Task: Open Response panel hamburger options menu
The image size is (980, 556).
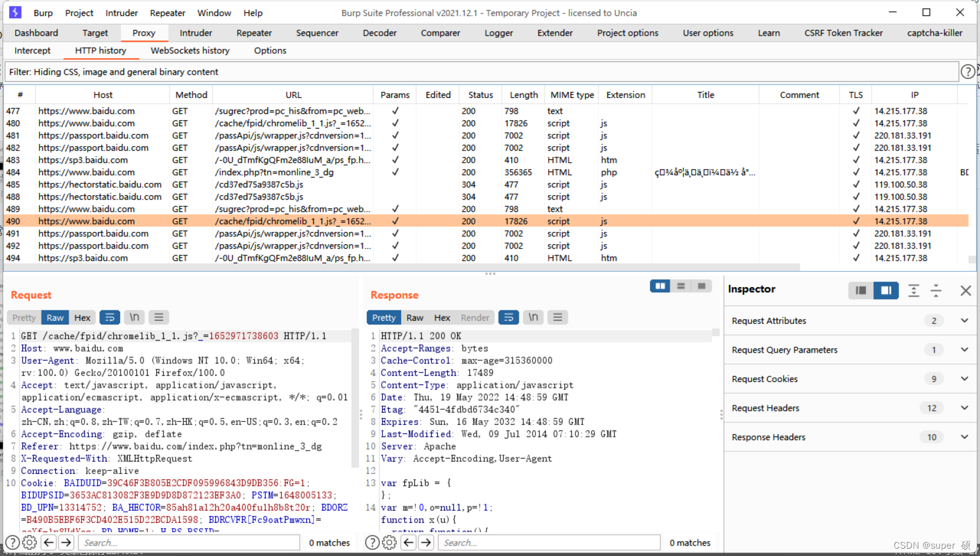Action: pos(557,317)
